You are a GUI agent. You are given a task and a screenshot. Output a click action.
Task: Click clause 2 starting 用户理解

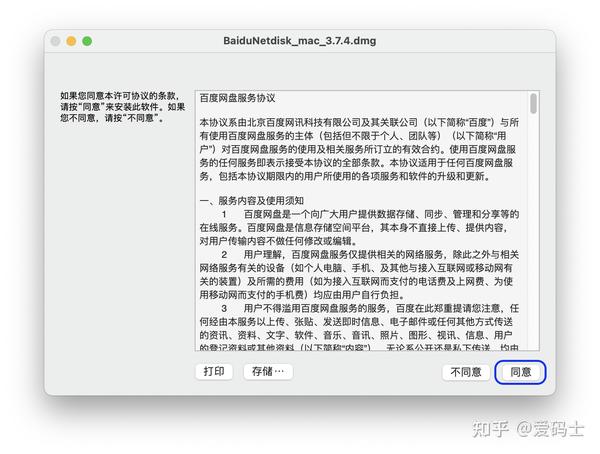point(359,274)
